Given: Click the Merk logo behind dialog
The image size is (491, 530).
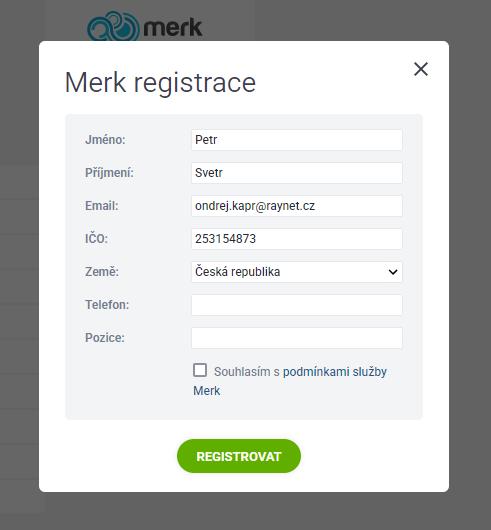Looking at the screenshot, I should point(145,26).
